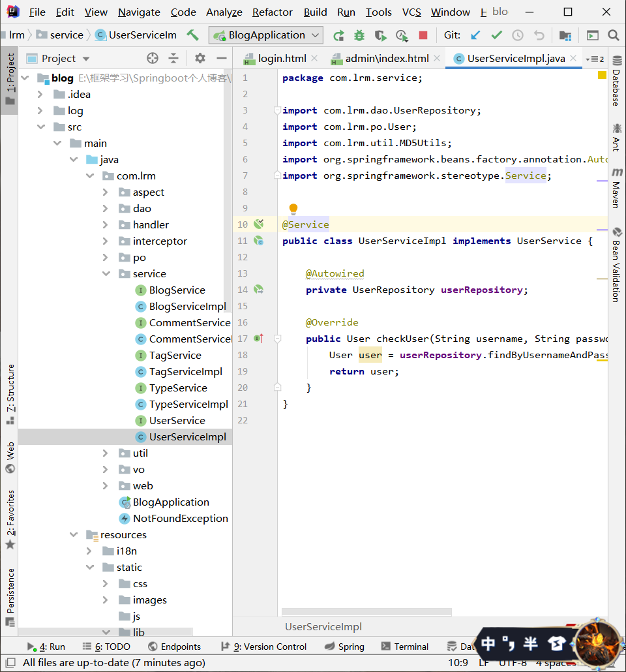Open the 6: TODO tool window
This screenshot has height=672, width=626.
click(106, 647)
